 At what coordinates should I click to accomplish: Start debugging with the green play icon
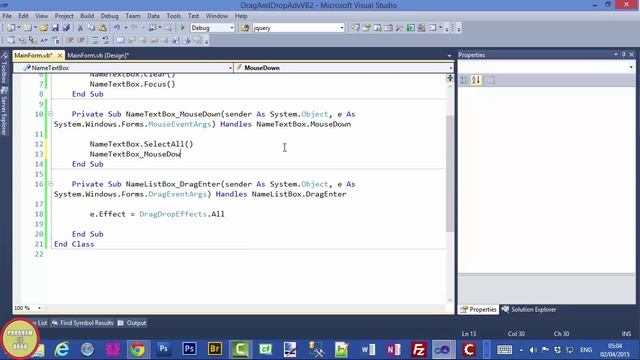pos(182,28)
